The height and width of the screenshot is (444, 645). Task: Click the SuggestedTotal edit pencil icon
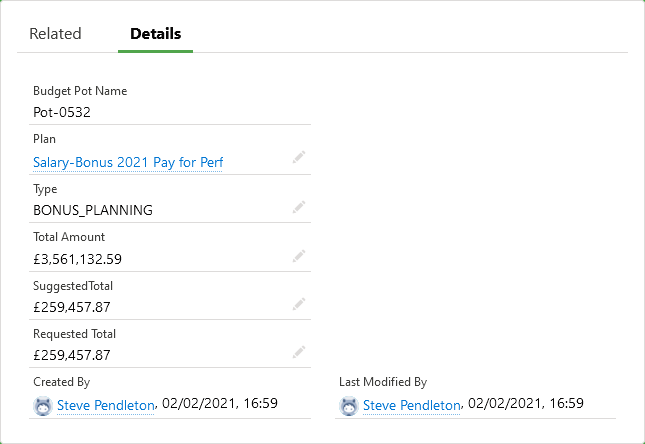[x=298, y=304]
